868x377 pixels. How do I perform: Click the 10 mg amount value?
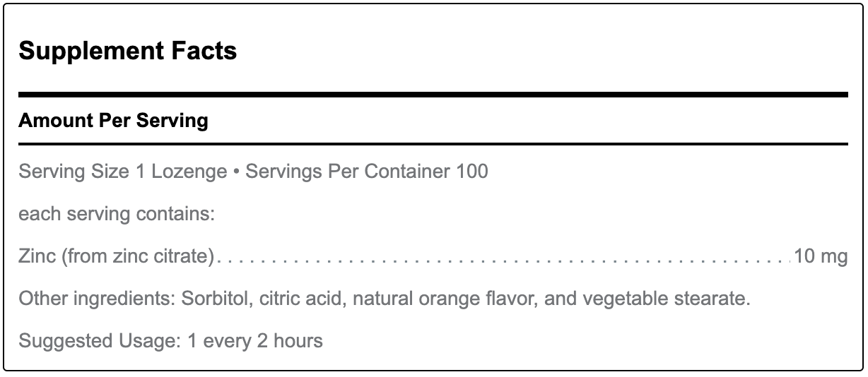pyautogui.click(x=820, y=256)
